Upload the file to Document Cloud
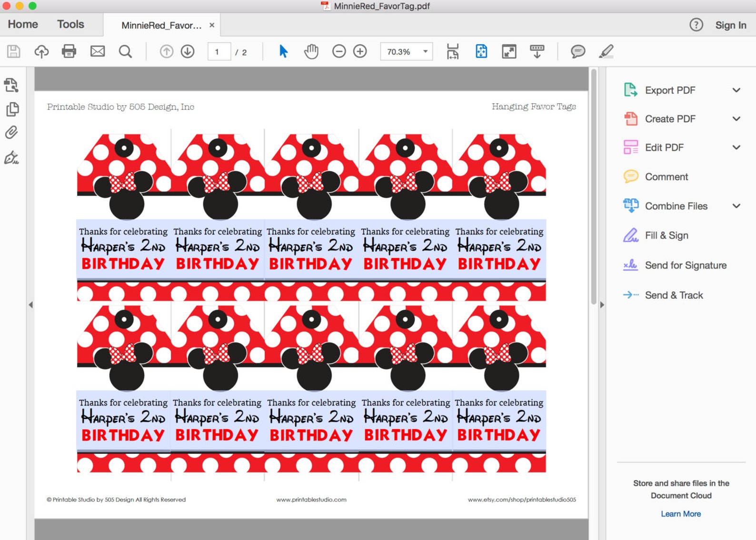 click(x=41, y=51)
